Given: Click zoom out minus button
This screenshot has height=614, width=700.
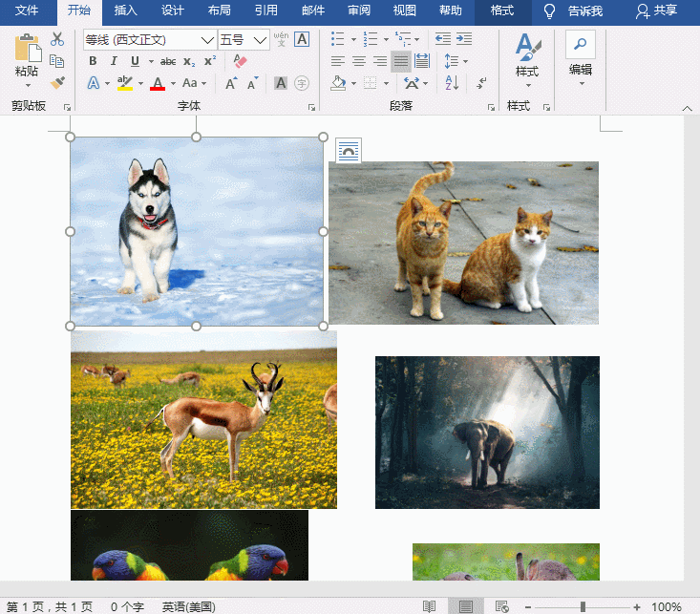Looking at the screenshot, I should pyautogui.click(x=528, y=607).
